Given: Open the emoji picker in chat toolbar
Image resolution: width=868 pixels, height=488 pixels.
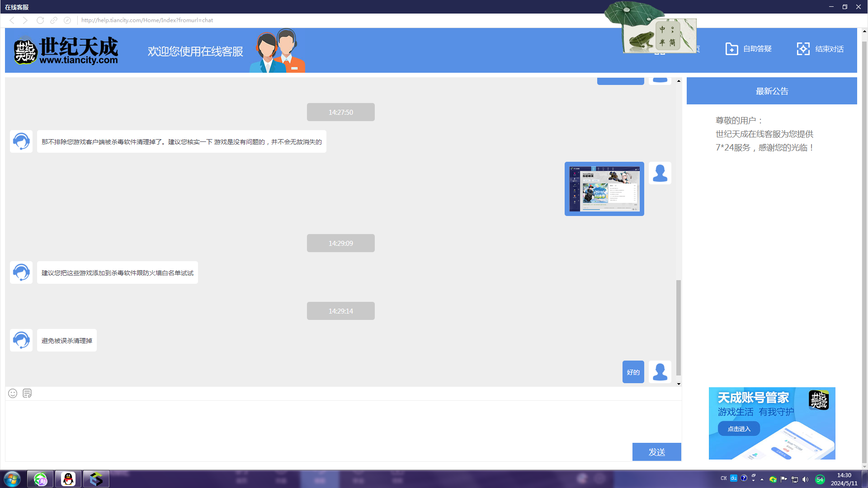Looking at the screenshot, I should pos(13,393).
